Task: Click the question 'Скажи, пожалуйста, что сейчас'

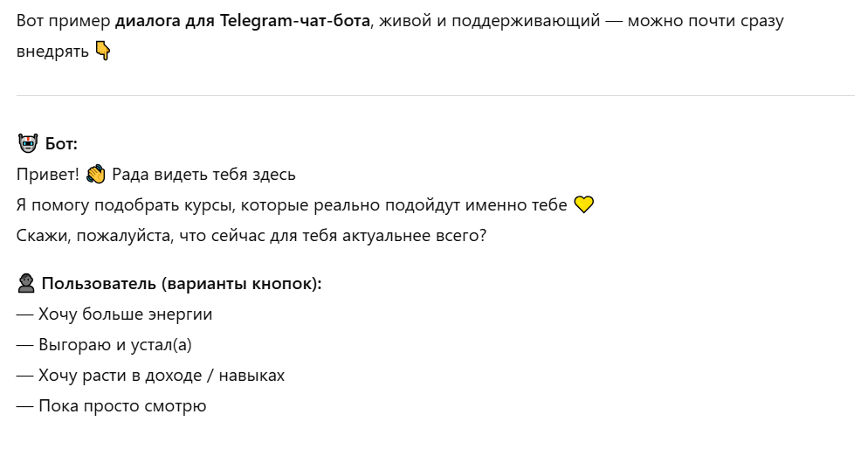Action: pyautogui.click(x=251, y=236)
